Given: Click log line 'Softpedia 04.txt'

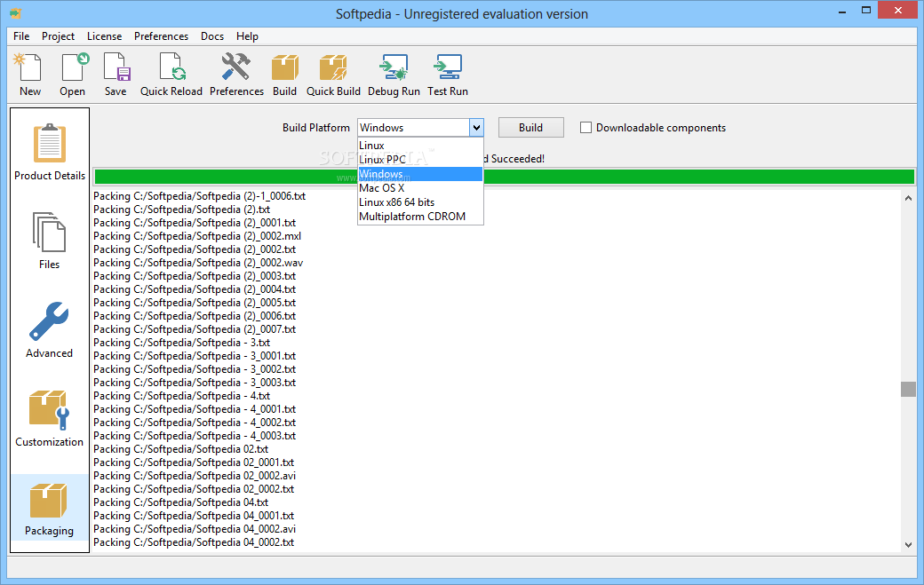Looking at the screenshot, I should [181, 502].
